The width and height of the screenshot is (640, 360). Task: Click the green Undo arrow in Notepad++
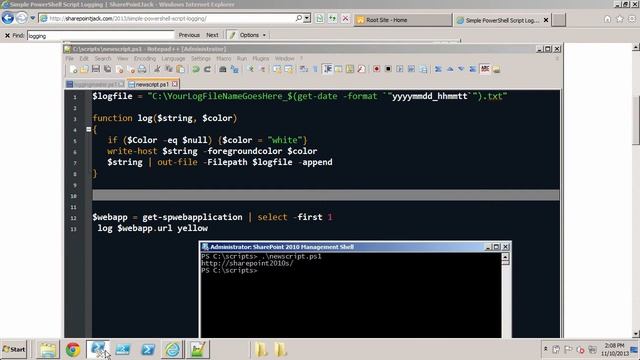[x=196, y=69]
